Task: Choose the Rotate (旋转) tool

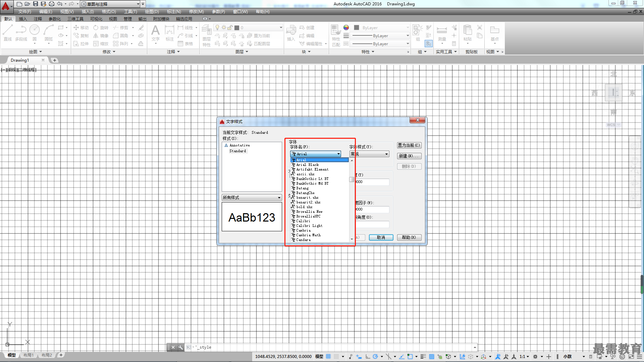Action: coord(101,27)
